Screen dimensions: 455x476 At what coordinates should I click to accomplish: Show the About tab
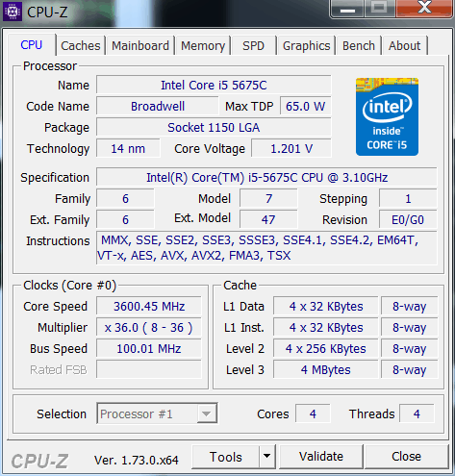point(404,45)
